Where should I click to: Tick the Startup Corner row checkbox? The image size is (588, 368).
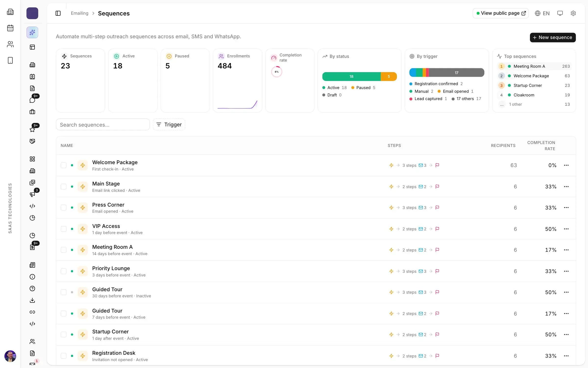63,335
